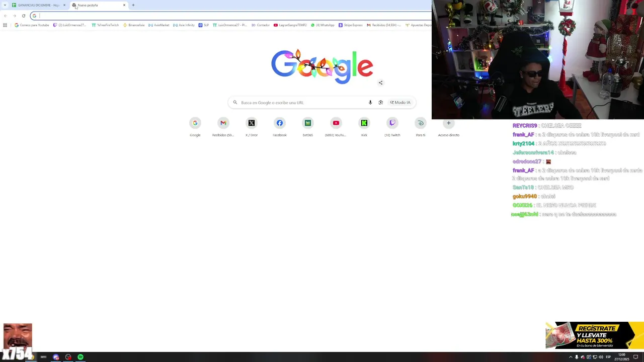The image size is (644, 362).
Task: Open the AxieMarket bookmark
Action: pyautogui.click(x=159, y=25)
